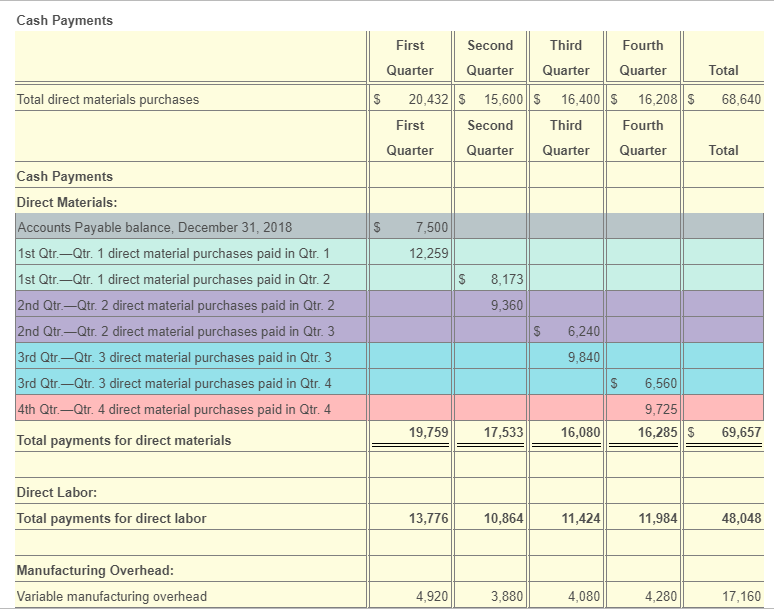Select 'Qtr. 2 direct material purchases paid in Qtr. 2' row

pos(389,305)
